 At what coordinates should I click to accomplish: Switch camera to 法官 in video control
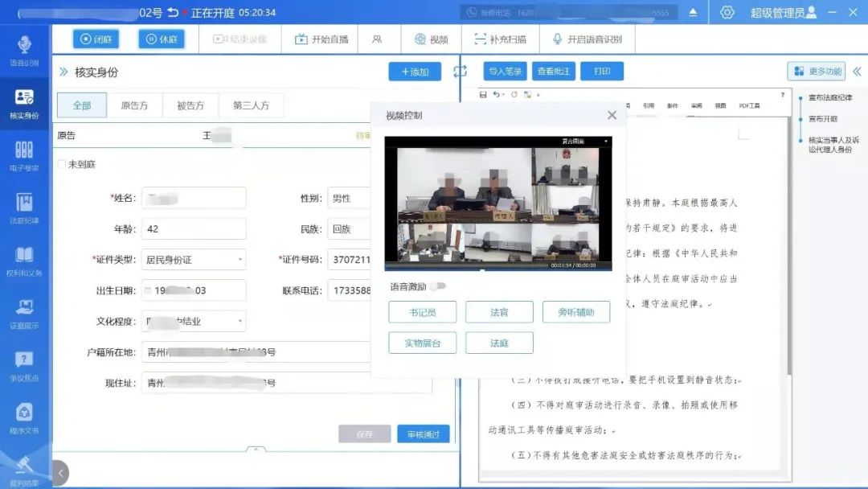point(498,312)
